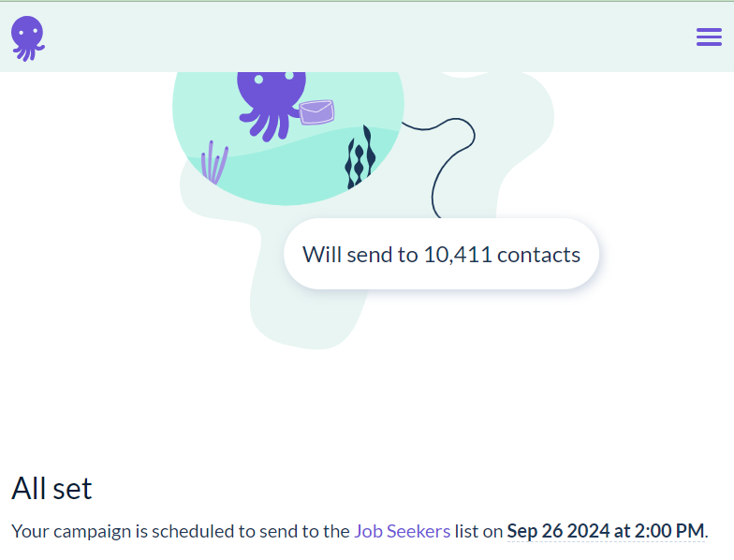
Task: Click the illustrated octopus's eye
Action: point(258,80)
